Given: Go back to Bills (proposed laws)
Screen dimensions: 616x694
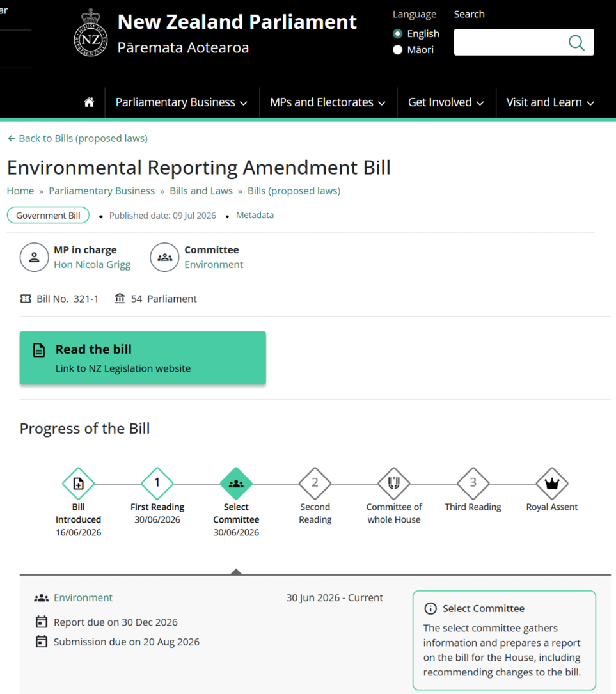Looking at the screenshot, I should tap(77, 138).
